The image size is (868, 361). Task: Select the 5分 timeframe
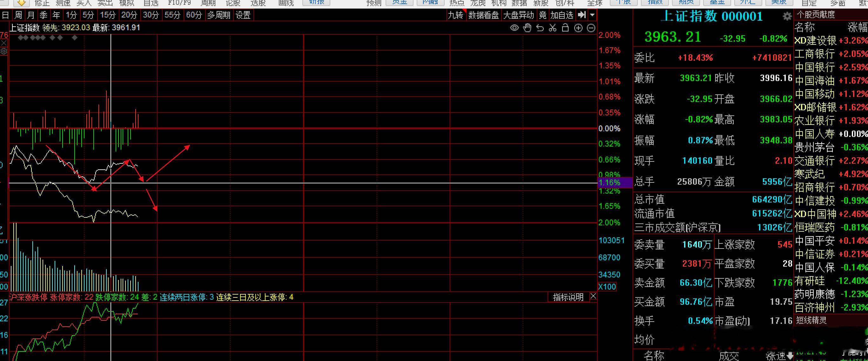88,15
